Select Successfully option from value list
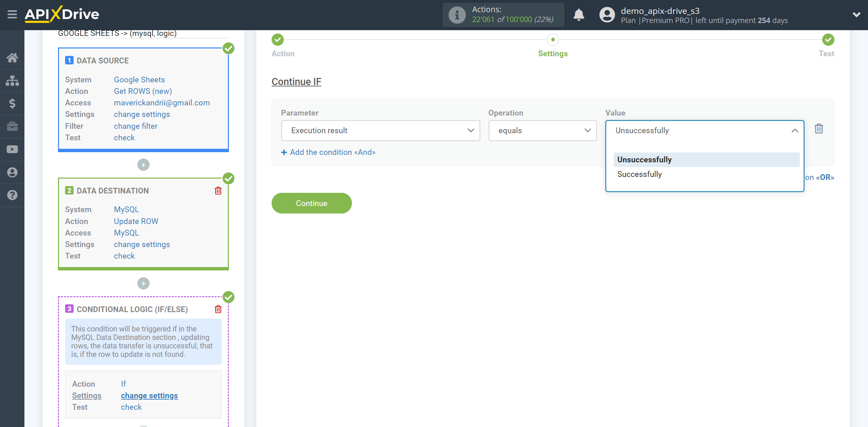 [x=639, y=174]
